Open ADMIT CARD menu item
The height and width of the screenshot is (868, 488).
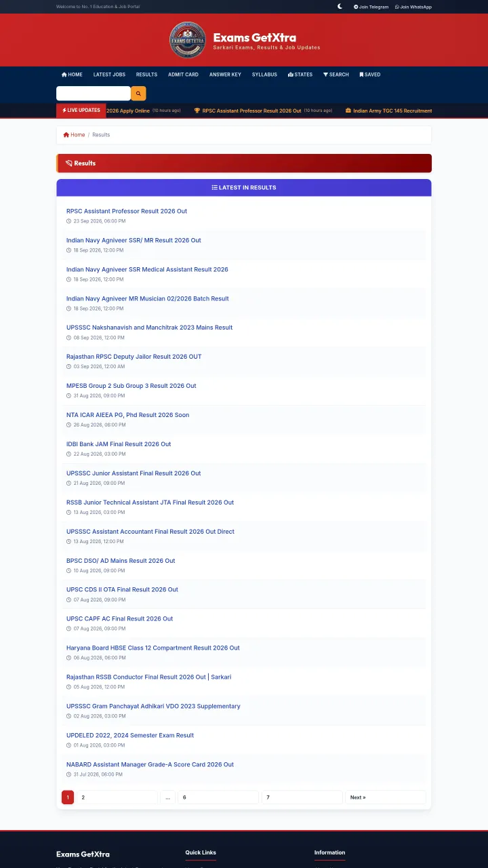[x=183, y=75]
